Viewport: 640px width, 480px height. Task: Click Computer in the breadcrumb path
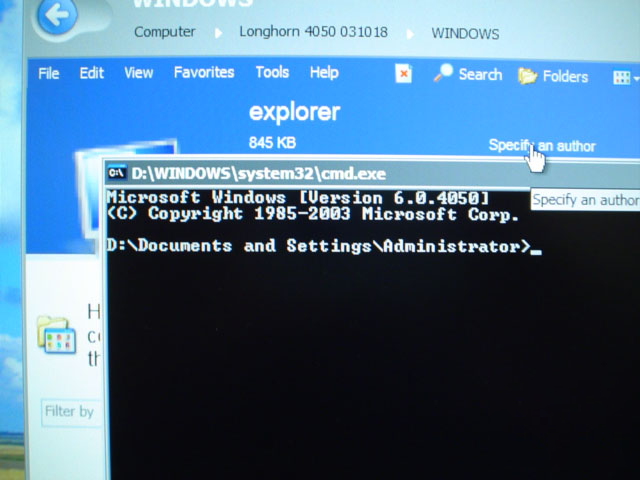click(164, 31)
